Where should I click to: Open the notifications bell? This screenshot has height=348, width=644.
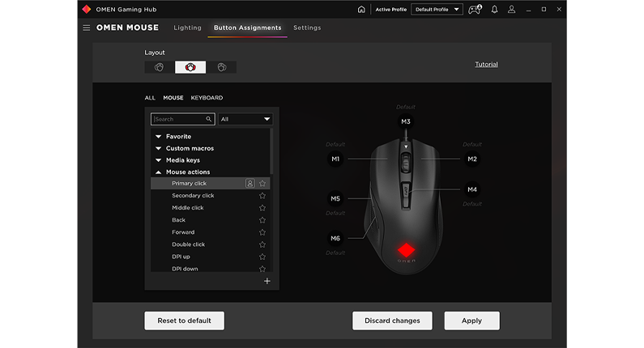point(494,10)
